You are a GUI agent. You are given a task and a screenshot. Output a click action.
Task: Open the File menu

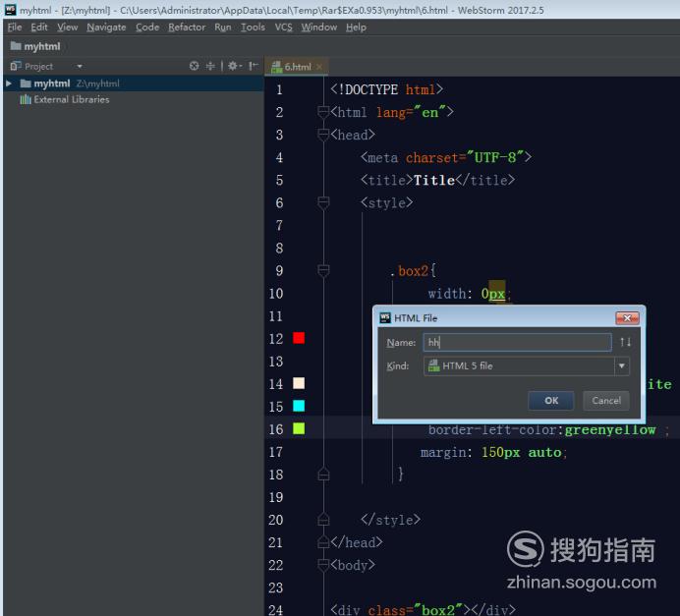[15, 28]
